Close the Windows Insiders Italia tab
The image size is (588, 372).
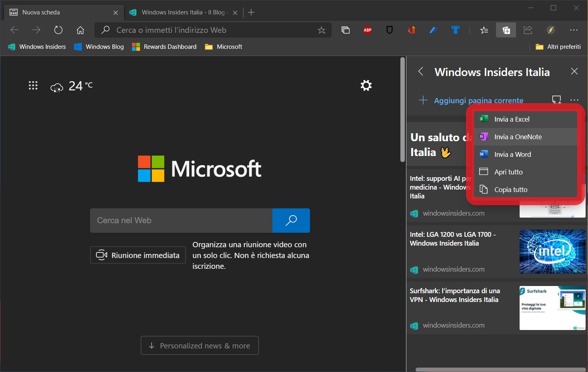235,13
